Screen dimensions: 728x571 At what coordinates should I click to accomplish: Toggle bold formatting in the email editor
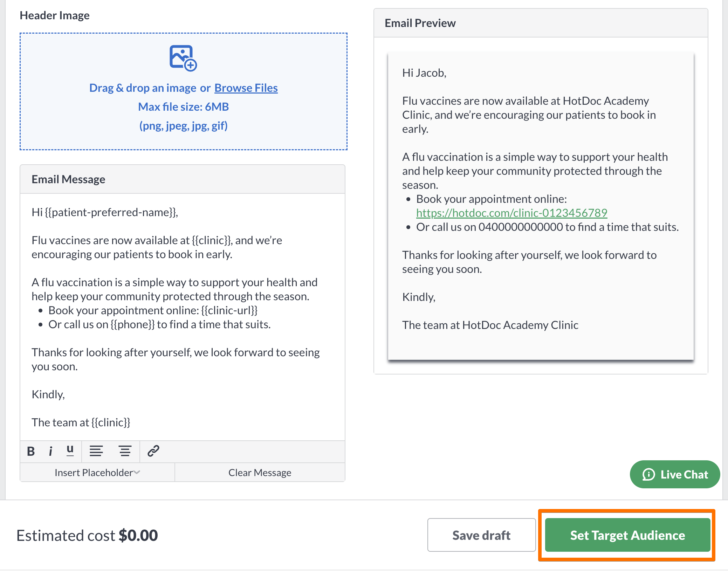pyautogui.click(x=31, y=451)
